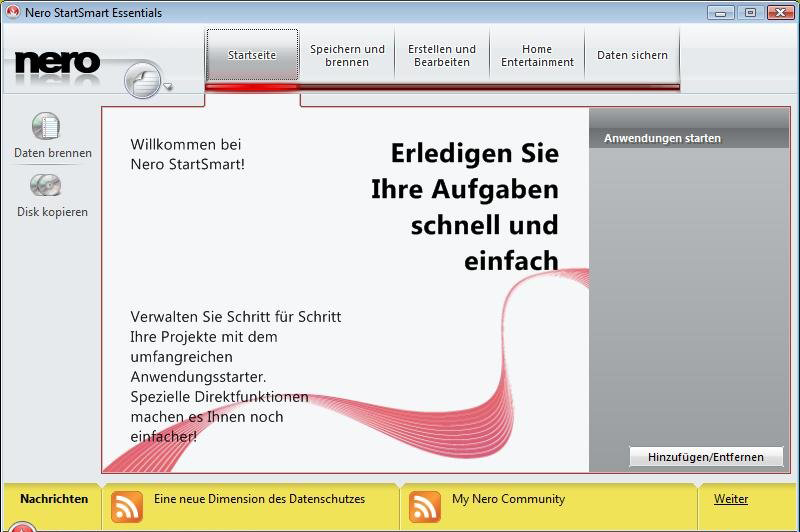Open the Eine neue Dimension des Datenschutzes link

click(x=259, y=499)
